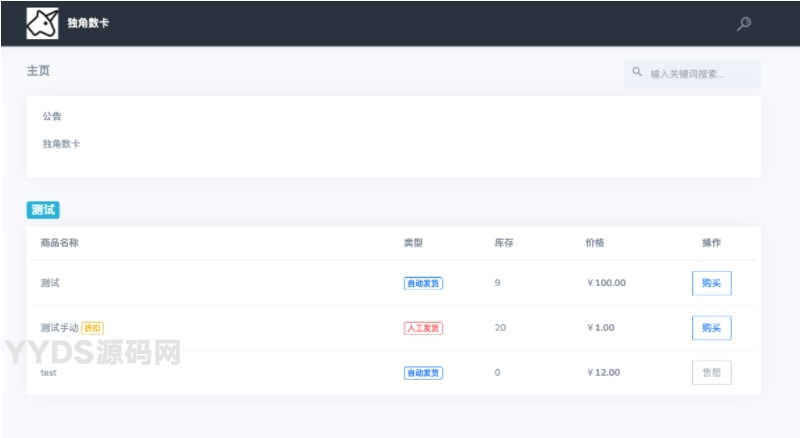The width and height of the screenshot is (800, 438).
Task: Click 购买 button for 测试 product
Action: tap(711, 283)
